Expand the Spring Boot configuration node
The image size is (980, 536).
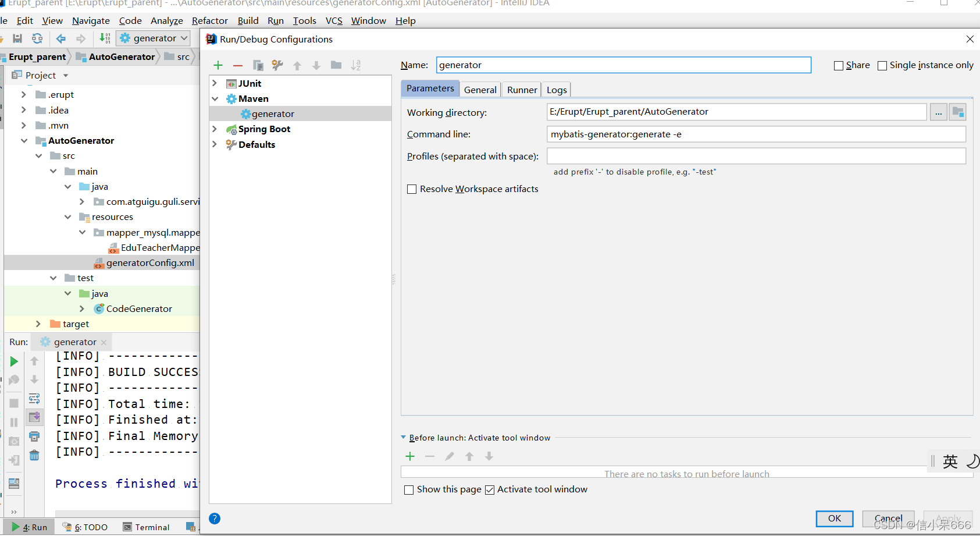click(x=215, y=129)
